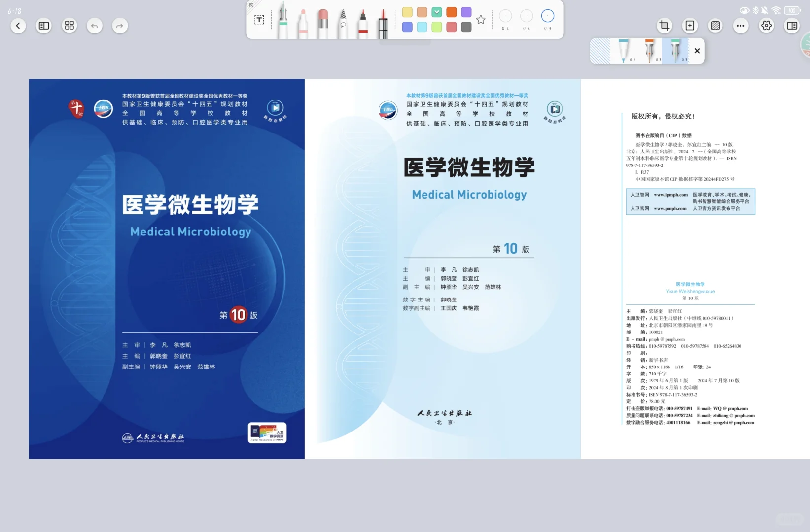The width and height of the screenshot is (810, 532).
Task: Tap the clock reading 6:18
Action: tap(14, 11)
